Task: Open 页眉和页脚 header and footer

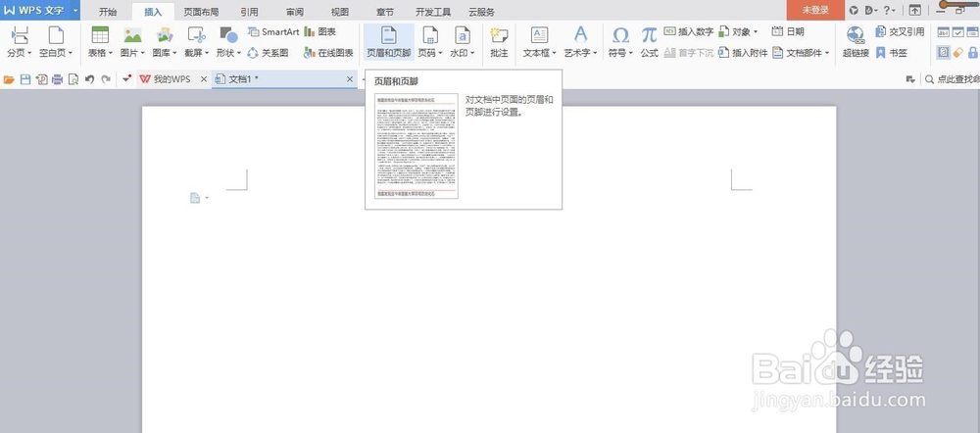Action: [389, 42]
